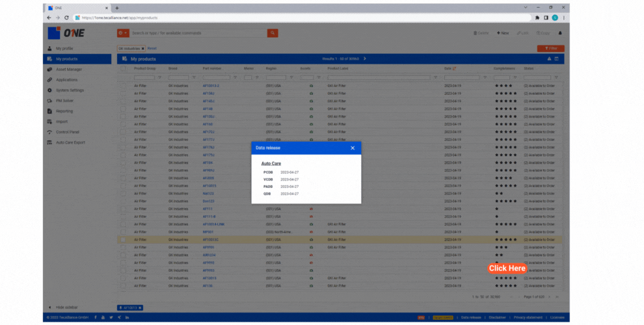Toggle the select-all checkbox in table header
This screenshot has height=325, width=644.
point(122,68)
